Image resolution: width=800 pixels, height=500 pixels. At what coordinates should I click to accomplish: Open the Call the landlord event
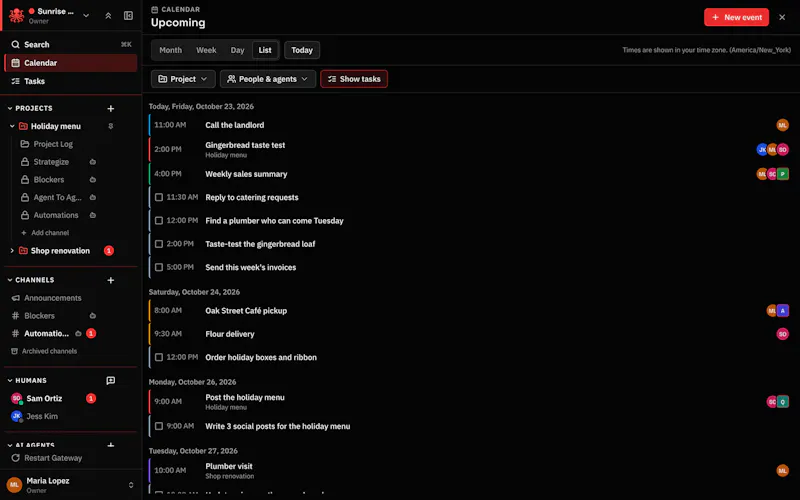[x=469, y=125]
